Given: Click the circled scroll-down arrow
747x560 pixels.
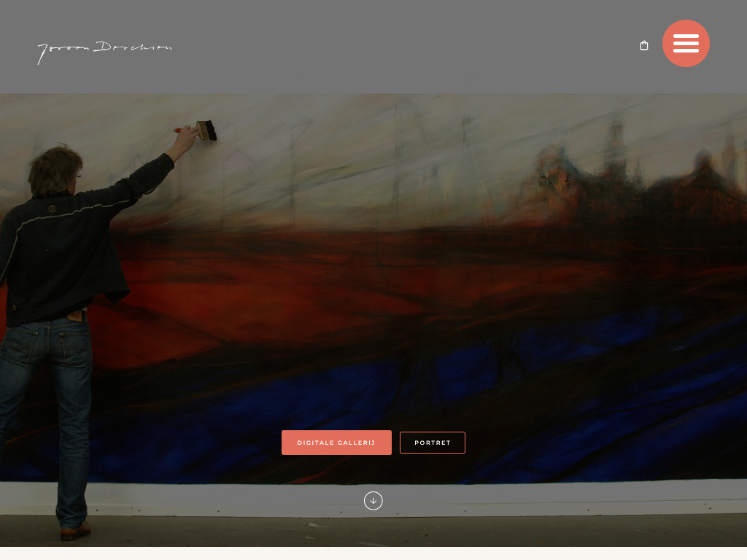Looking at the screenshot, I should point(373,501).
